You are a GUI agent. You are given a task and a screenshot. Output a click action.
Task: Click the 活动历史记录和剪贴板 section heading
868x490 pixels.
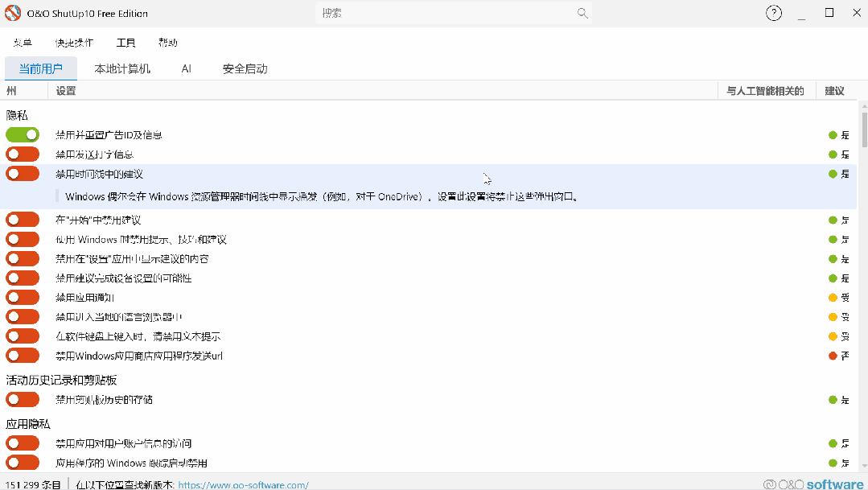61,380
